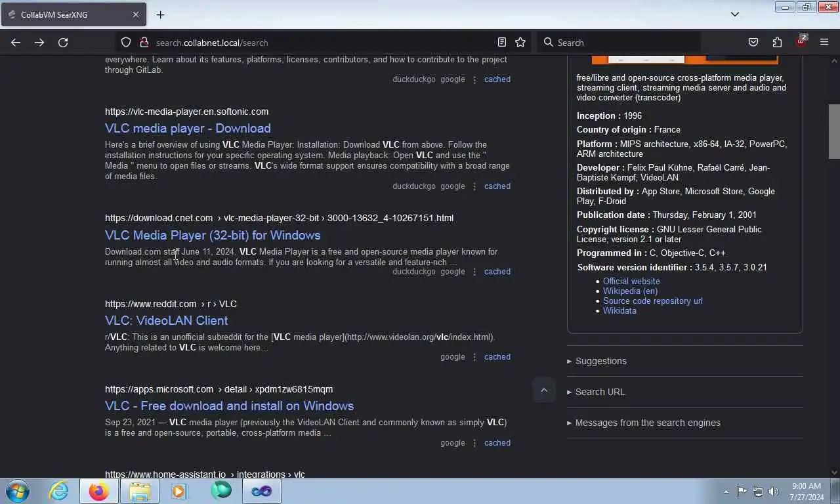
Task: Click the insecure connection padlock icon
Action: 144,43
